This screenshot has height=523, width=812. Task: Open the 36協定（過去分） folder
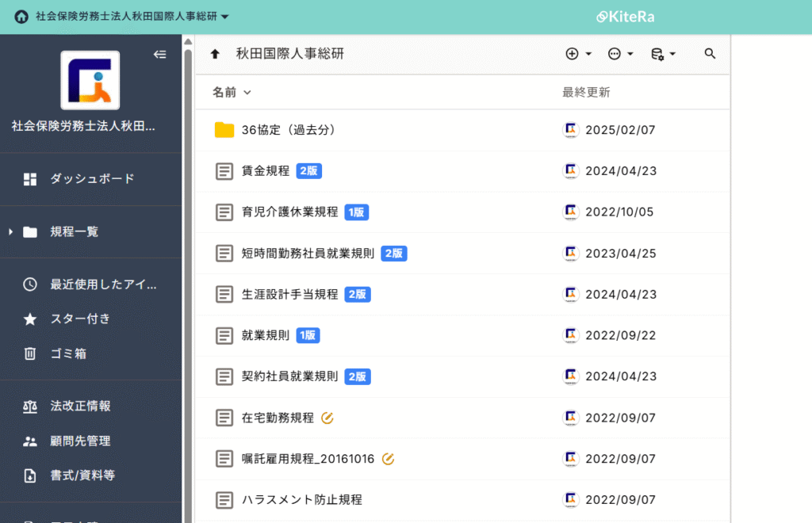289,130
